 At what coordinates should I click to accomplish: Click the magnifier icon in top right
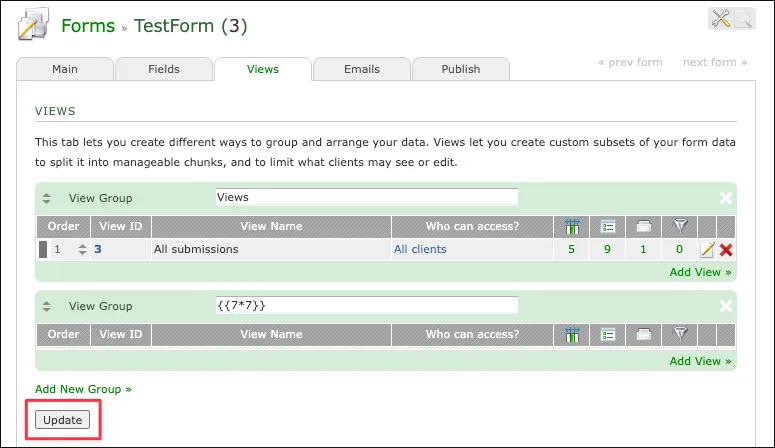coord(743,19)
